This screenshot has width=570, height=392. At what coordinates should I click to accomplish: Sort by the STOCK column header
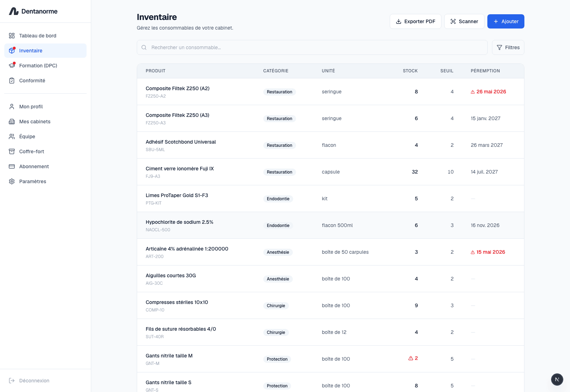410,71
